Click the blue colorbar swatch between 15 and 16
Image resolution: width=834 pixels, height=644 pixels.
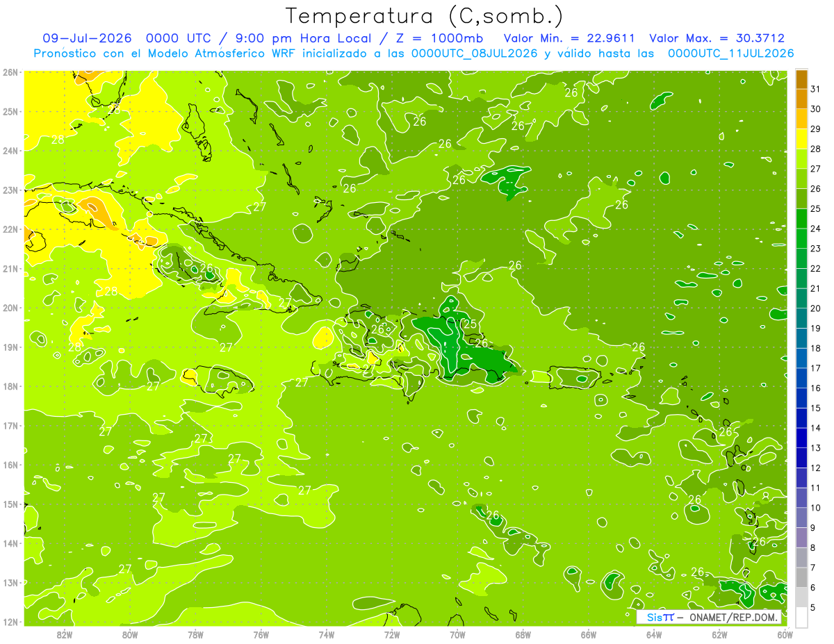point(801,398)
